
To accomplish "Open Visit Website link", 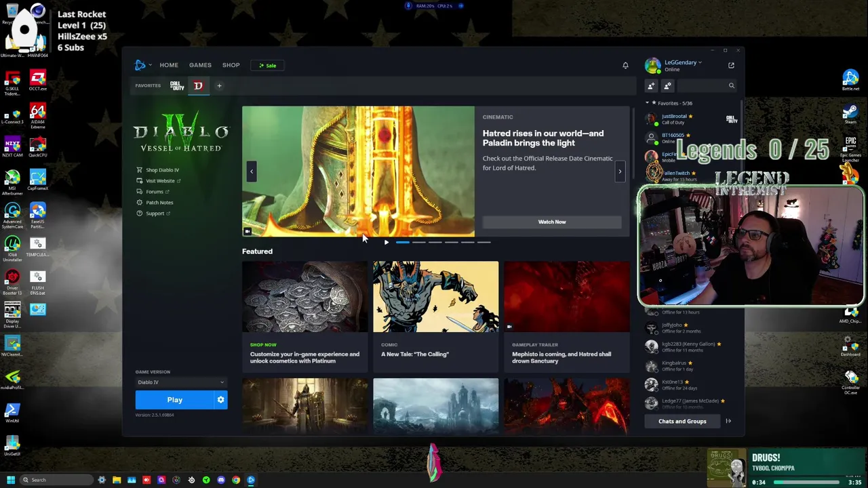I will 159,181.
